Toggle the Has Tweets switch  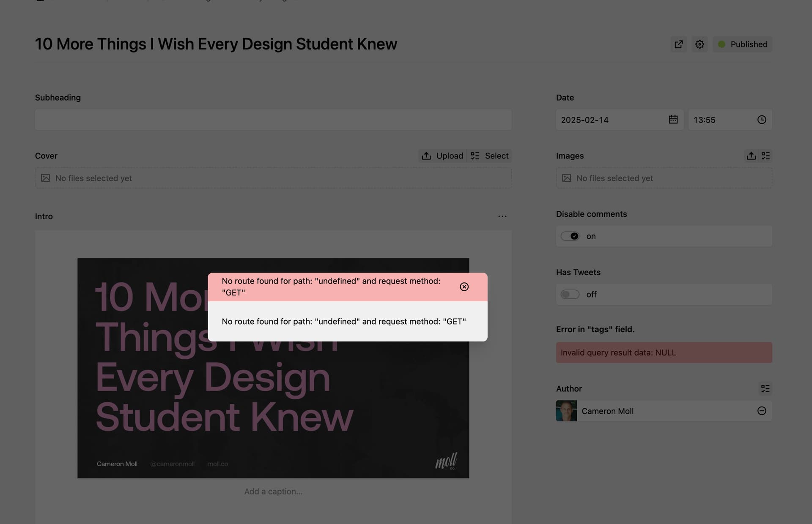pos(570,295)
